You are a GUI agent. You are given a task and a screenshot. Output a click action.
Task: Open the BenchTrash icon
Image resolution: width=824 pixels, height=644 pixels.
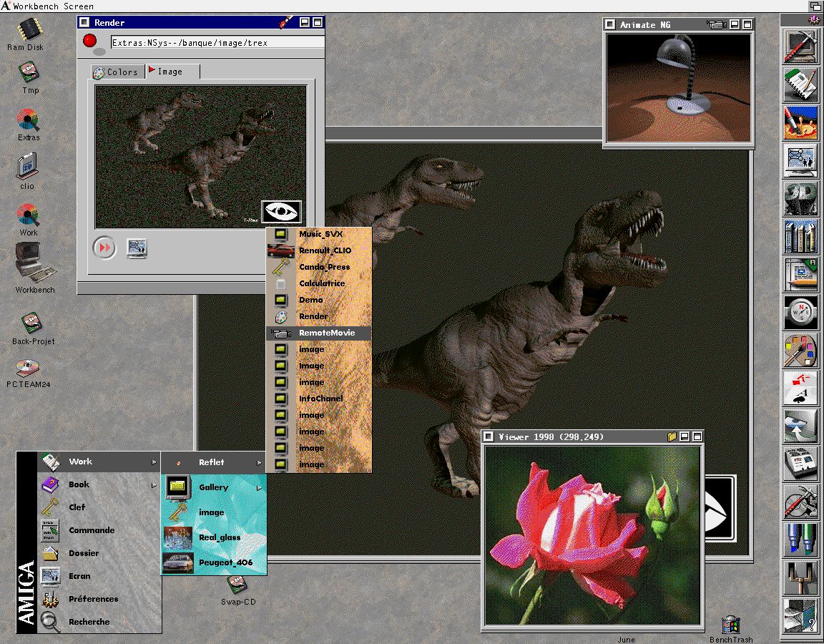[730, 625]
